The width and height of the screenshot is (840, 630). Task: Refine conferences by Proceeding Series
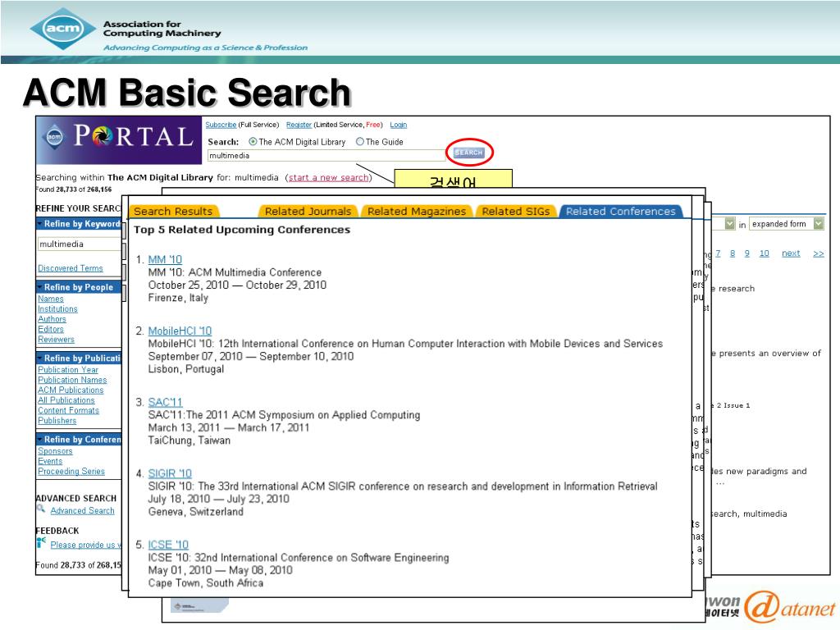click(x=71, y=472)
